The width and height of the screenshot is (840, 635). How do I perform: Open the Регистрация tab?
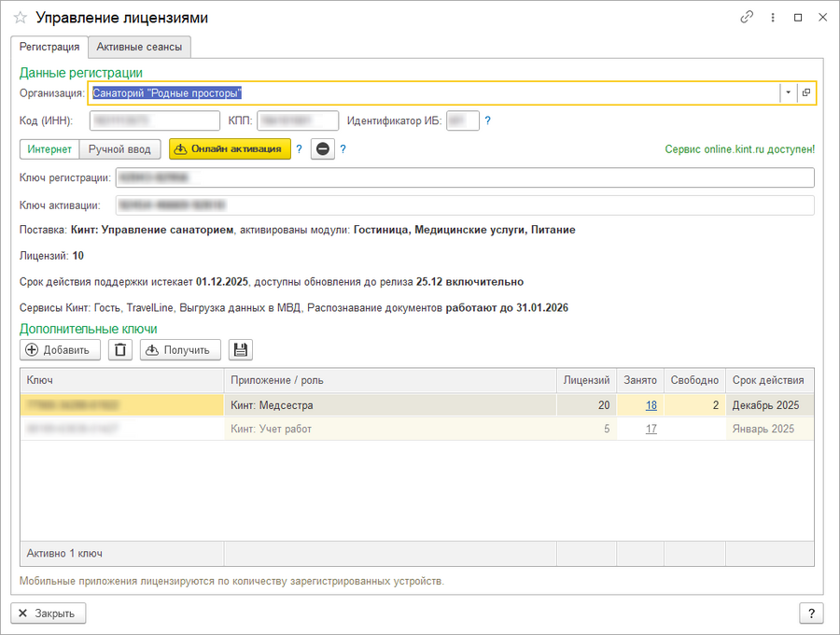click(x=49, y=47)
